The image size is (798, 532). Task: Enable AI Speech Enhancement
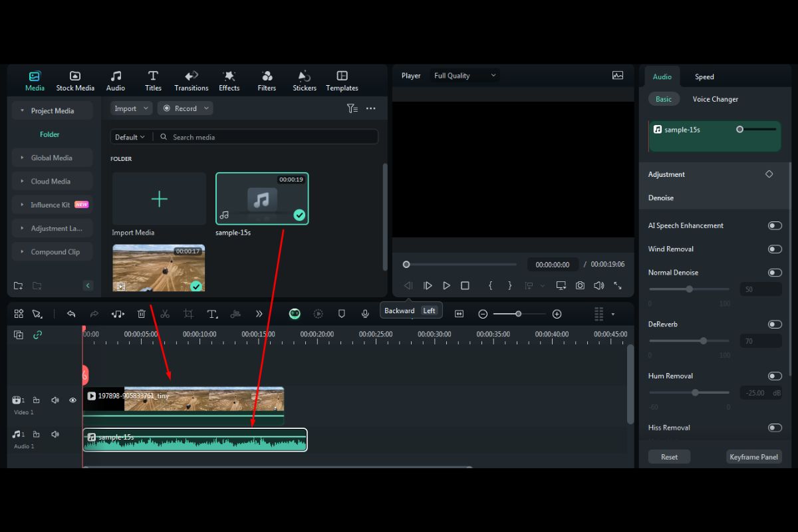pyautogui.click(x=775, y=225)
